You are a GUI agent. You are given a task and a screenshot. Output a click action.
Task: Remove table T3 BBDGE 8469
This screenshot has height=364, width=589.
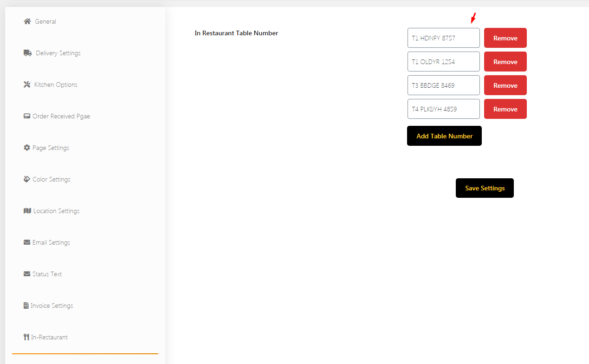click(505, 85)
